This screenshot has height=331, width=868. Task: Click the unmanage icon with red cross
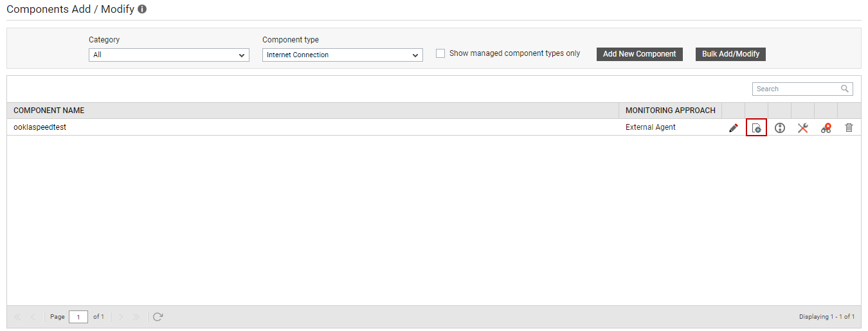point(826,128)
